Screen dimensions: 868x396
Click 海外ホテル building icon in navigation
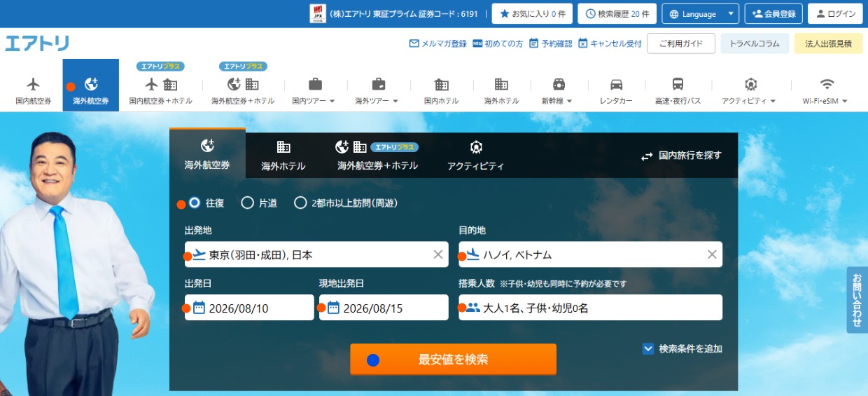501,85
